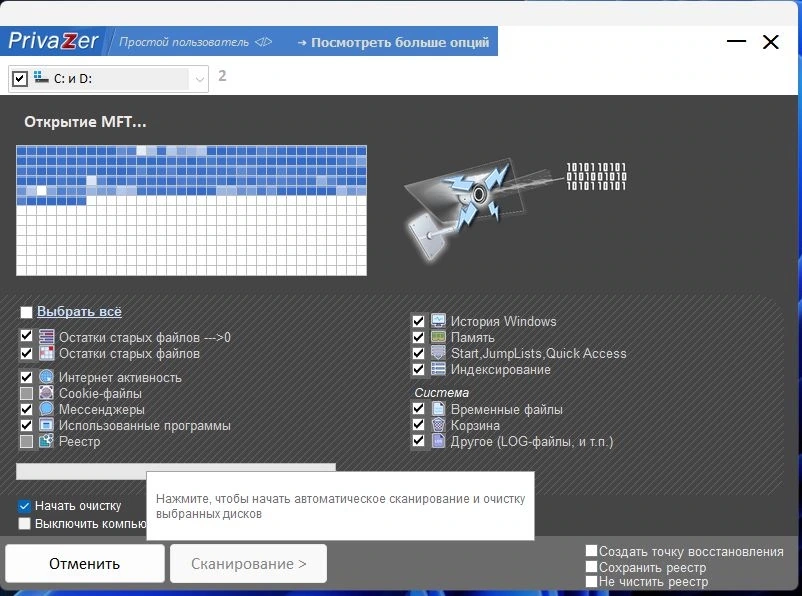The image size is (802, 596).
Task: Open Посмотреть больше опций menu
Action: tap(393, 42)
